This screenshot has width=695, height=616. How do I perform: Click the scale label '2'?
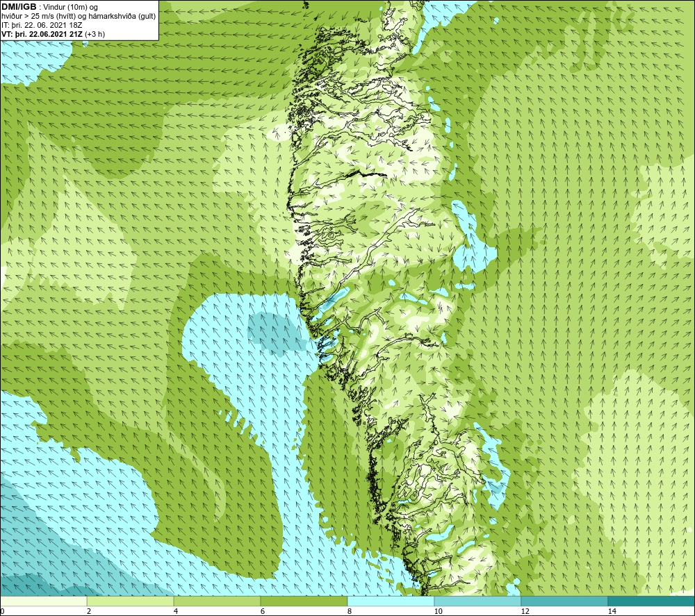(89, 612)
